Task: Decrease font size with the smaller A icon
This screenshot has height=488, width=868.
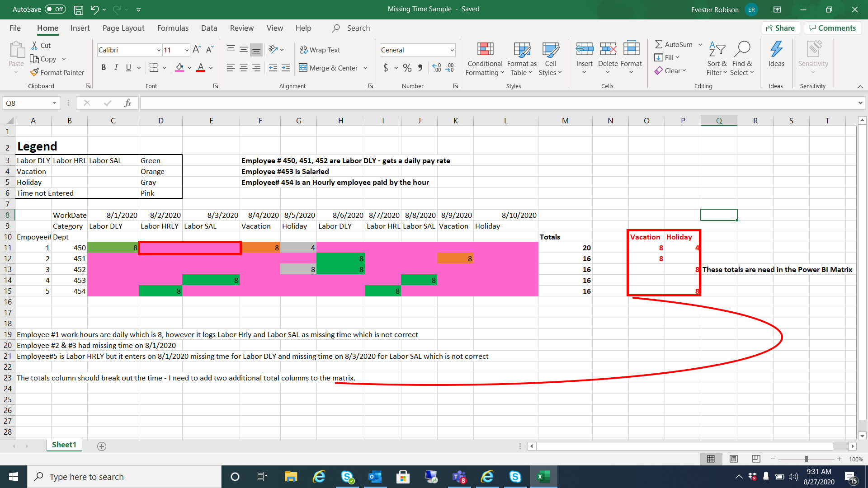Action: [210, 50]
